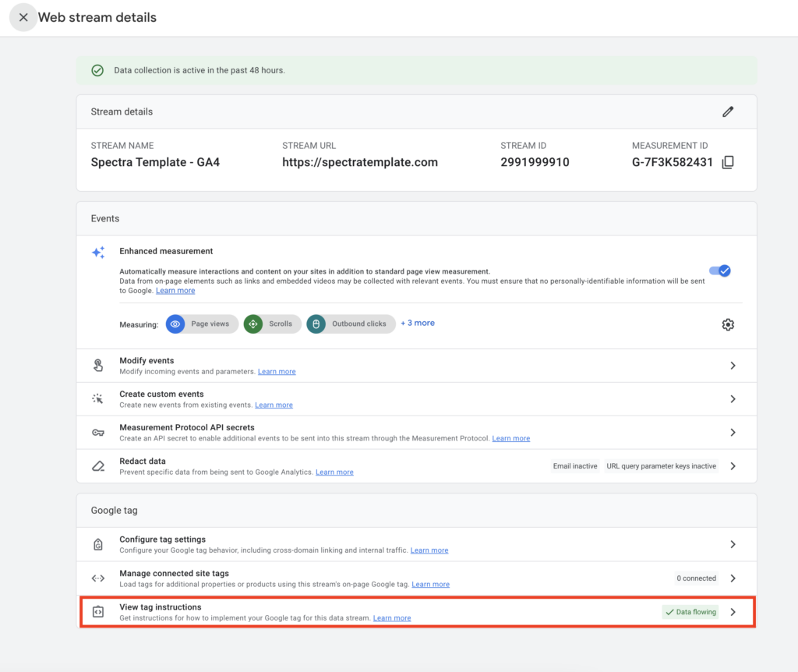Click the Page views eye icon
This screenshot has height=672, width=798.
pos(175,324)
